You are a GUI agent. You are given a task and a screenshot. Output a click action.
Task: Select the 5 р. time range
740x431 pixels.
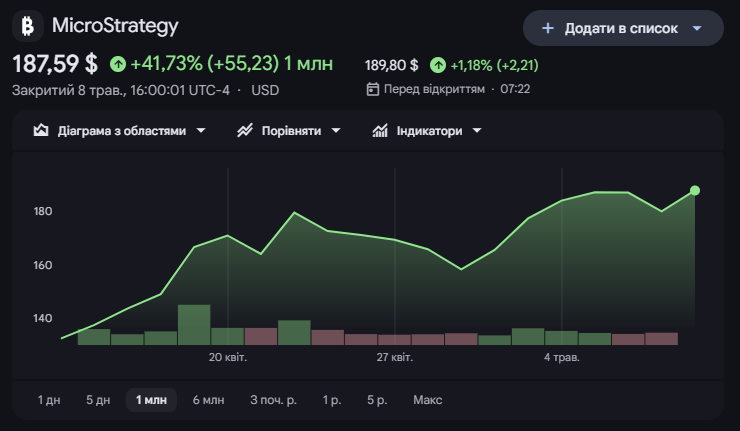pos(377,400)
